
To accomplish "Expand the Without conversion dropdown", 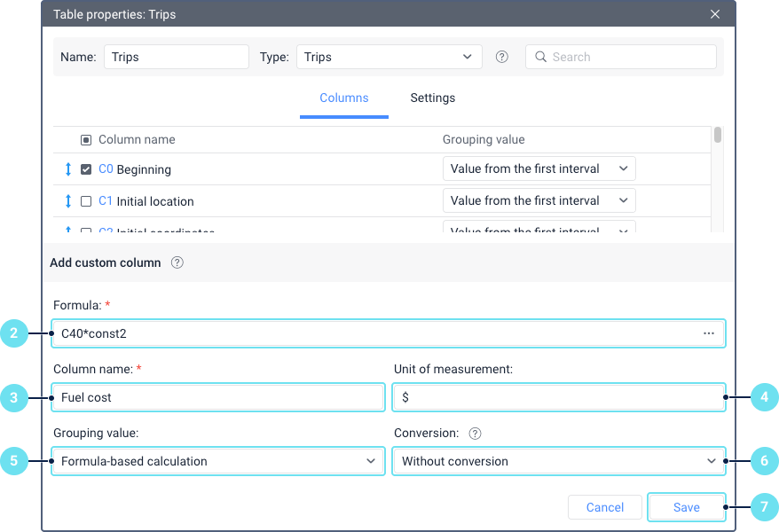I will click(x=559, y=461).
